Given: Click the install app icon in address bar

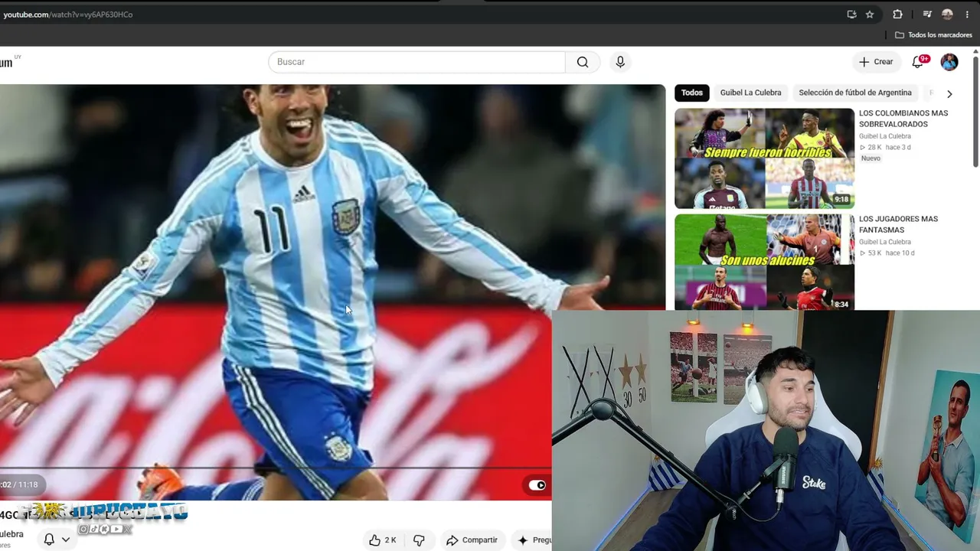Looking at the screenshot, I should (851, 15).
